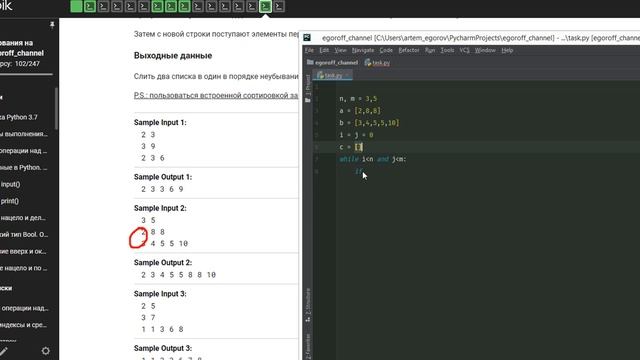Viewport: 640px width, 360px height.
Task: Click the course title 'egoroff_channel' in sidebar
Action: pyautogui.click(x=22, y=53)
